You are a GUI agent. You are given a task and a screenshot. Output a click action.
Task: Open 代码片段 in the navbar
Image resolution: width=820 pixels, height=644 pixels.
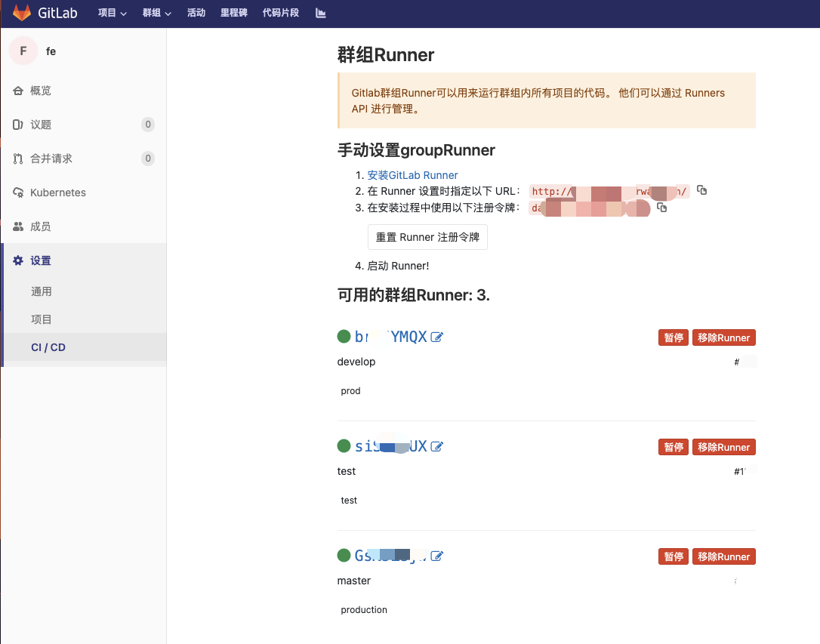(281, 13)
